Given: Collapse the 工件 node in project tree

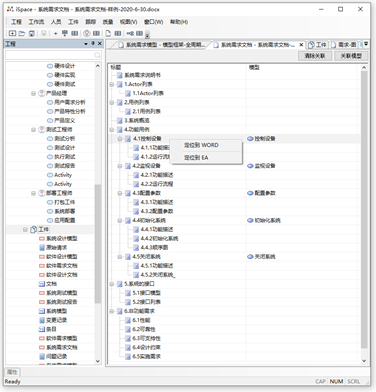Looking at the screenshot, I should click(x=25, y=229).
